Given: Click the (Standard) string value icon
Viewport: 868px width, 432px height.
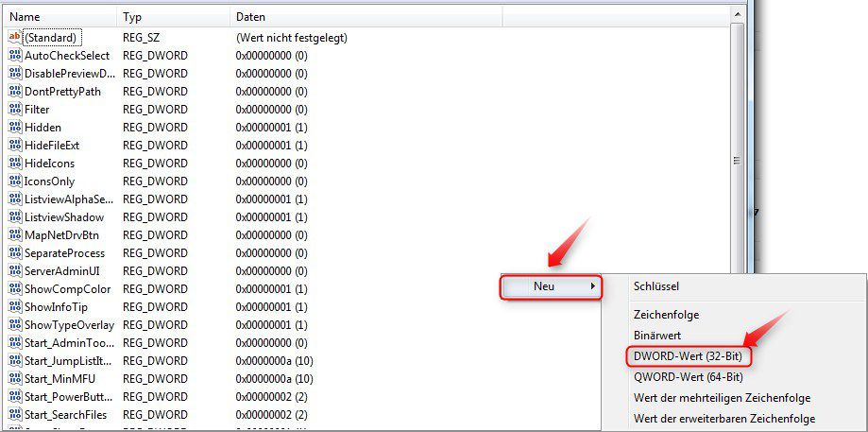Looking at the screenshot, I should tap(14, 37).
